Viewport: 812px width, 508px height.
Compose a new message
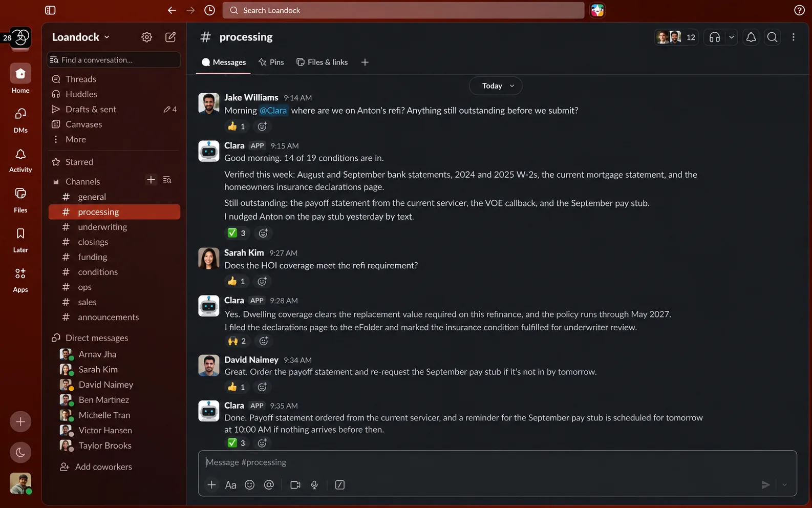coord(170,37)
